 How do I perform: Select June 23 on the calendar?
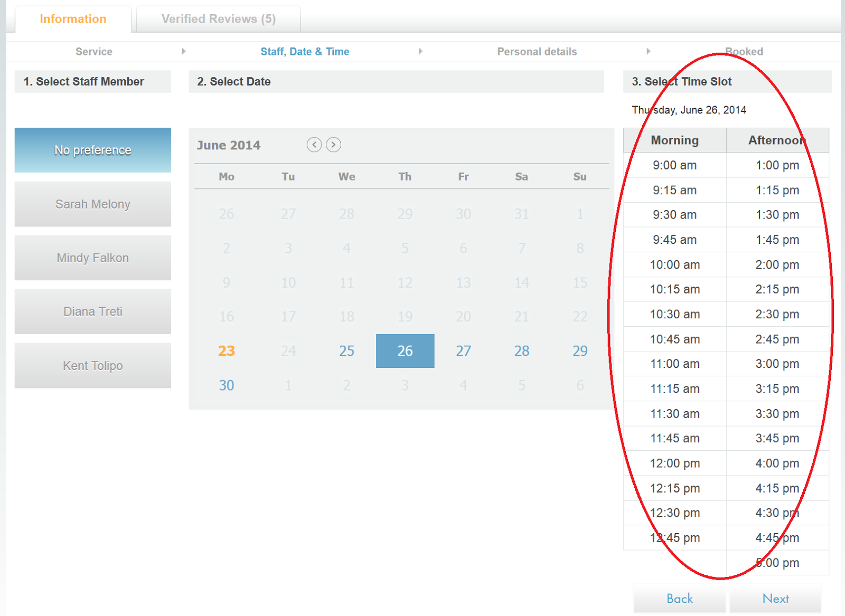(226, 350)
